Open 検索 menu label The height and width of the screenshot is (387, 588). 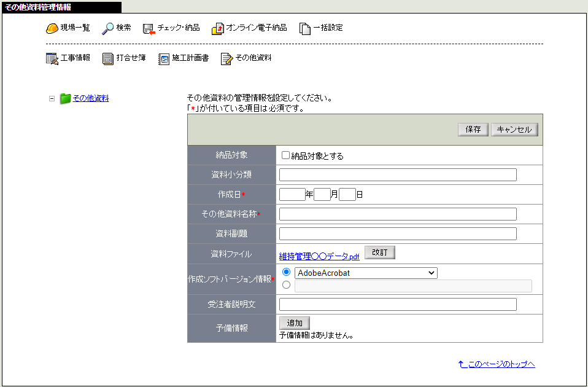pyautogui.click(x=124, y=28)
